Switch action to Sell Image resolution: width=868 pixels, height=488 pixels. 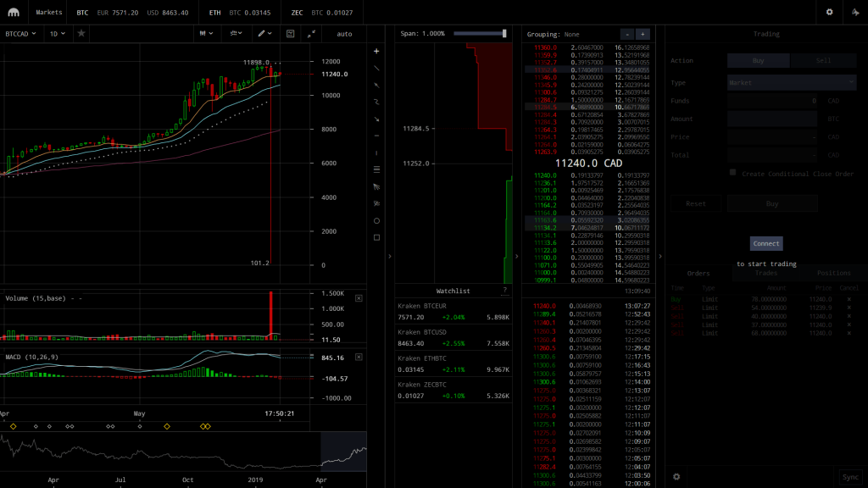click(x=823, y=61)
